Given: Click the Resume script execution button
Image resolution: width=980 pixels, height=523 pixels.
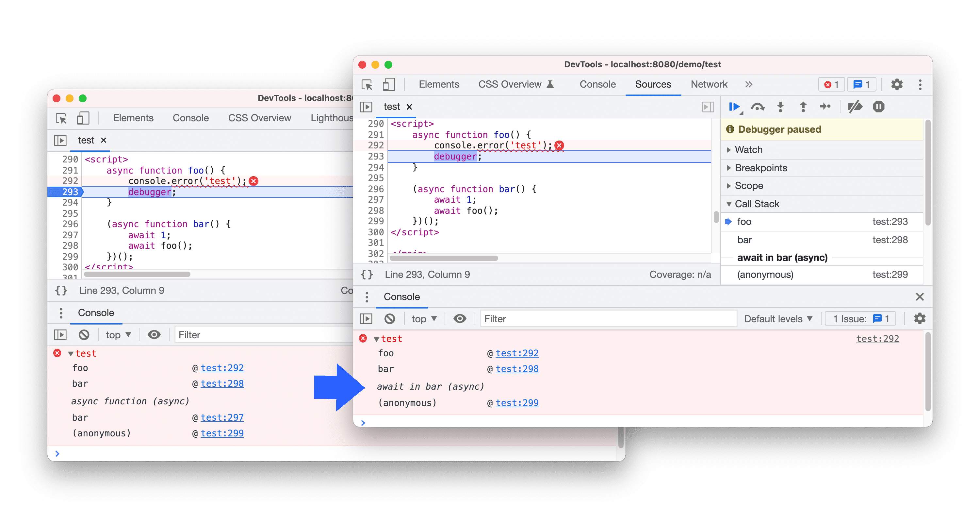Looking at the screenshot, I should point(733,107).
